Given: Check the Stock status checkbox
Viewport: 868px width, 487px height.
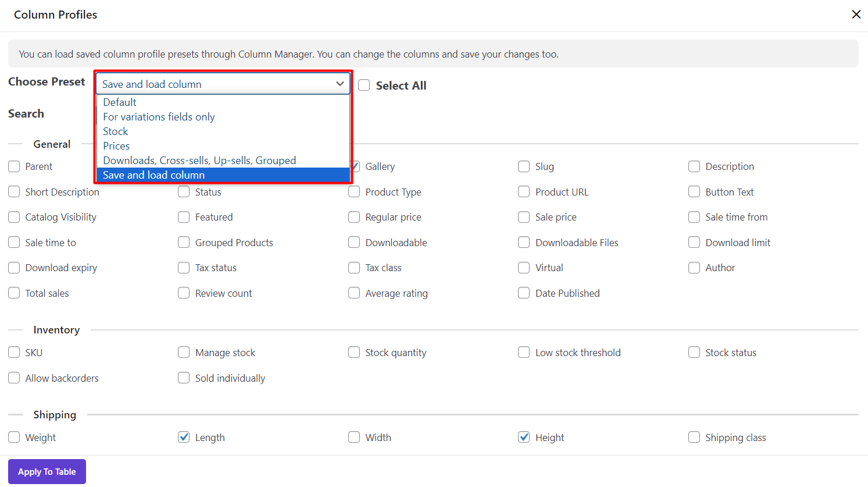Looking at the screenshot, I should [x=694, y=353].
